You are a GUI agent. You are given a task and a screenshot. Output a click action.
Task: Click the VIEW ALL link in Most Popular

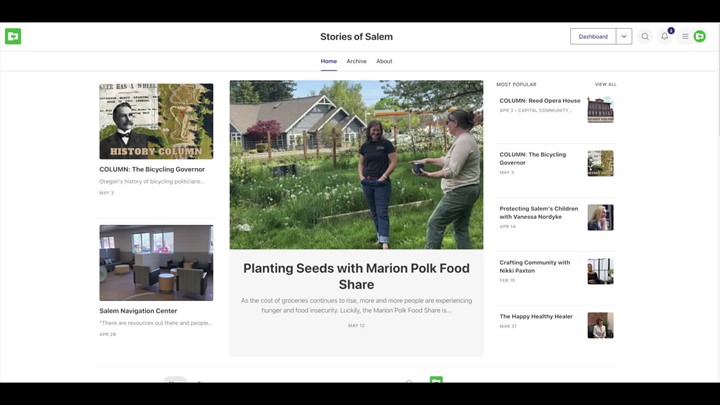click(606, 84)
